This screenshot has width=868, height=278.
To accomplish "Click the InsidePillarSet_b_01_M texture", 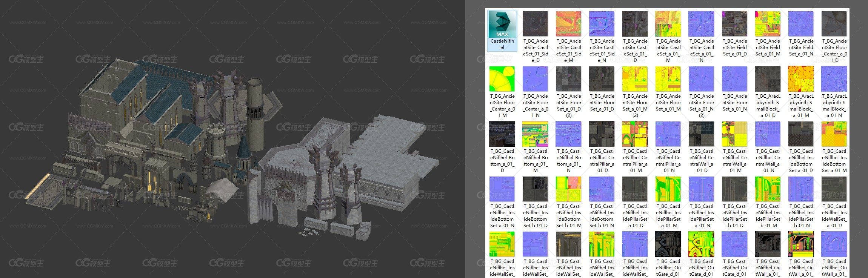I will click(x=768, y=189).
